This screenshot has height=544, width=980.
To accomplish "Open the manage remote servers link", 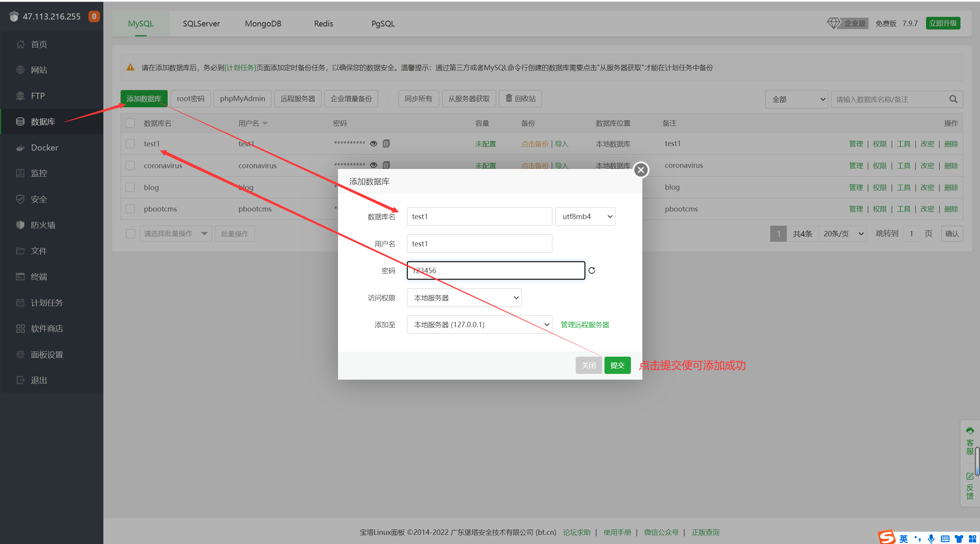I will point(585,324).
